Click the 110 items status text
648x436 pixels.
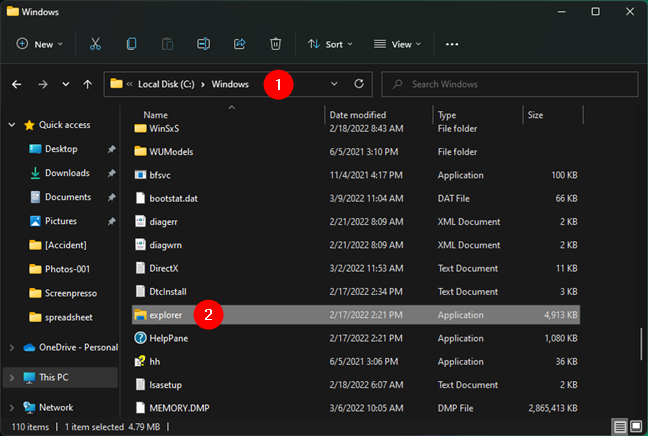pyautogui.click(x=30, y=427)
